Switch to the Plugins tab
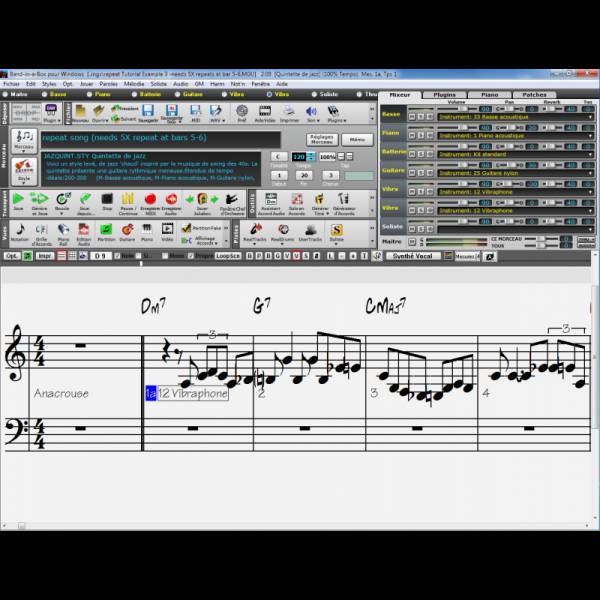Image resolution: width=600 pixels, height=600 pixels. point(444,95)
